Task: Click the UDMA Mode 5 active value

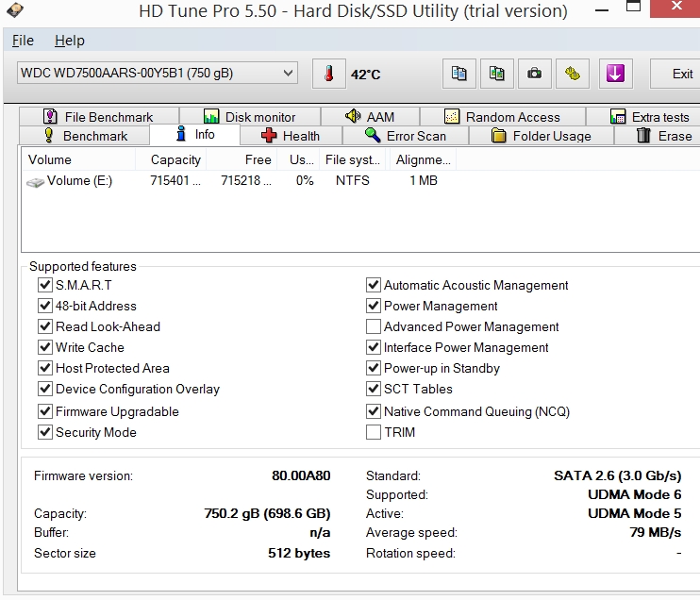Action: tap(635, 513)
